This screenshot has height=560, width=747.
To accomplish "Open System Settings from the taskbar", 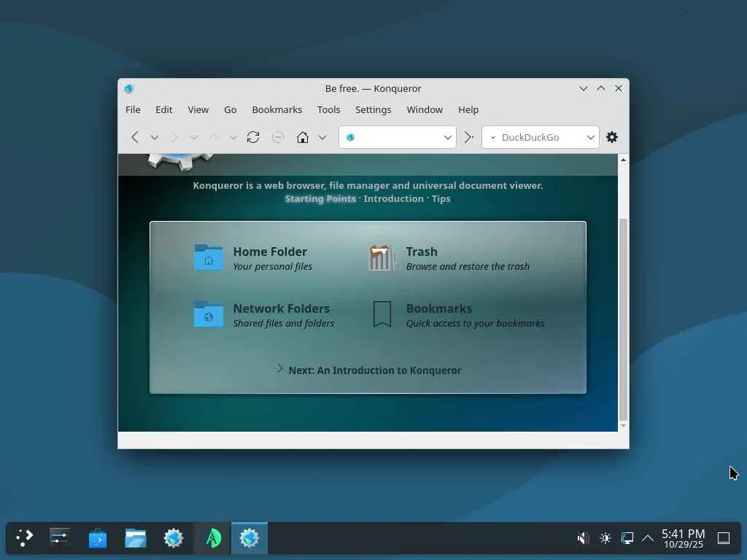I will pos(60,538).
